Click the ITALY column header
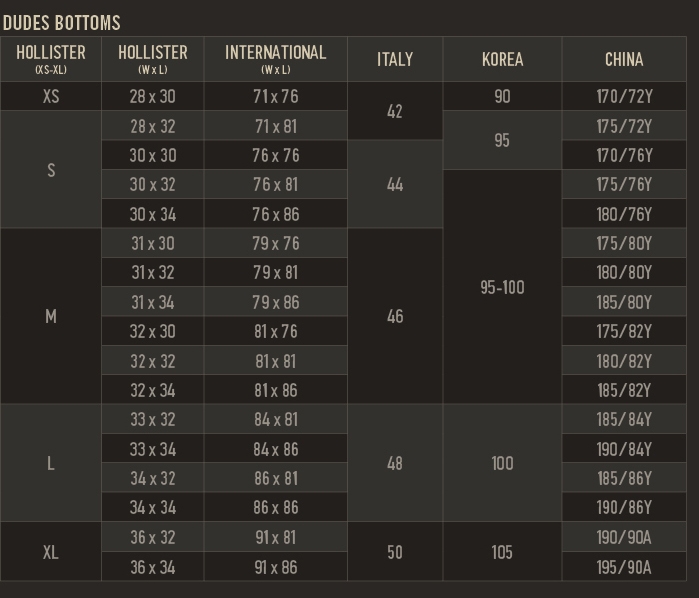 pyautogui.click(x=395, y=59)
